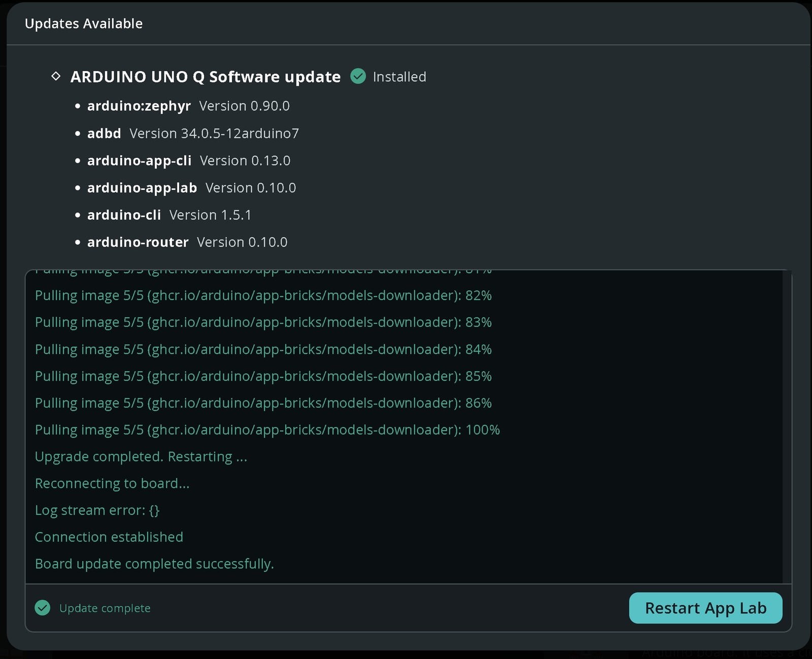Click the Log stream error log line

tap(97, 510)
